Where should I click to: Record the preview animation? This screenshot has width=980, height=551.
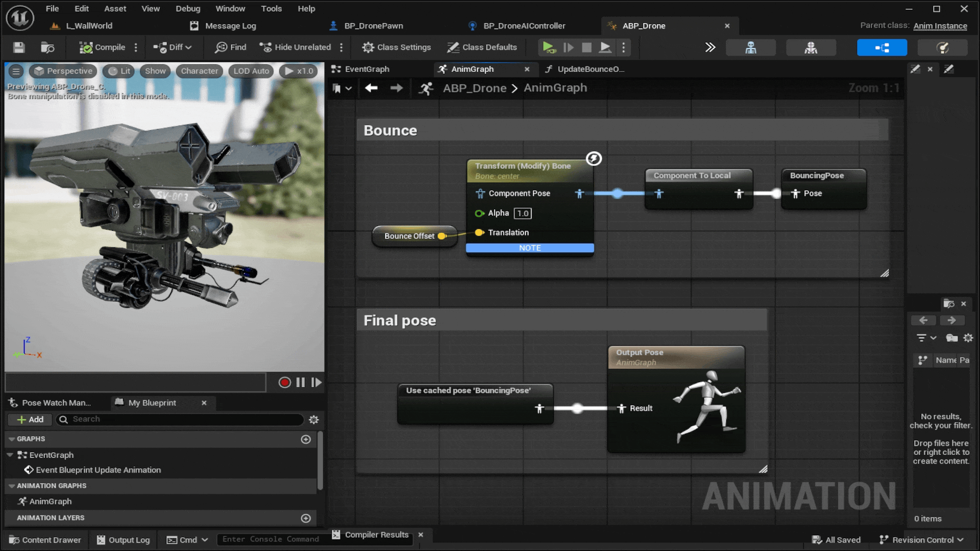click(285, 382)
